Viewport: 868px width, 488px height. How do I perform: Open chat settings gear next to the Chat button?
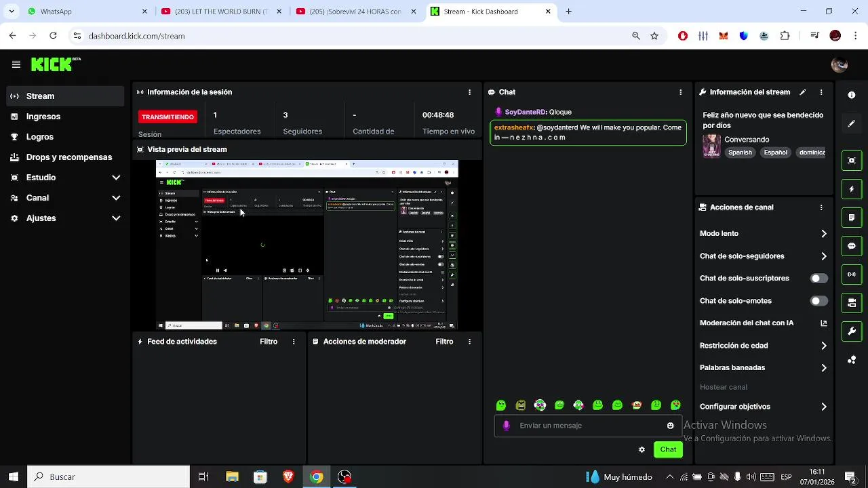pos(642,449)
